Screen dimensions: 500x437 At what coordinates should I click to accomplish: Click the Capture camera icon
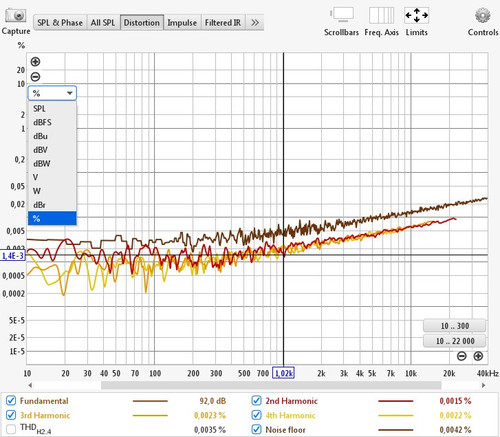(x=15, y=16)
